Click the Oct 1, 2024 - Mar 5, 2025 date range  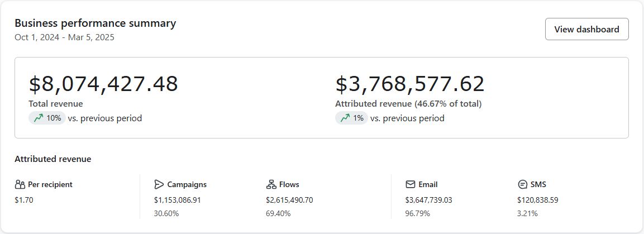[x=65, y=37]
